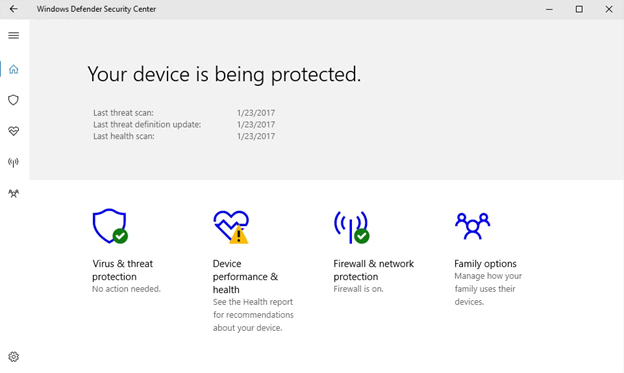Maximize the Security Center window

click(579, 9)
